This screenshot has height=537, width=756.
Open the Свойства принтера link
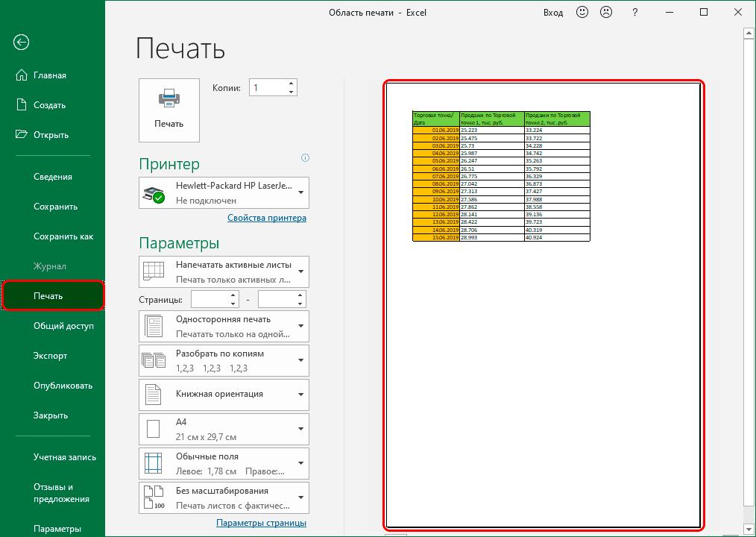(x=266, y=218)
